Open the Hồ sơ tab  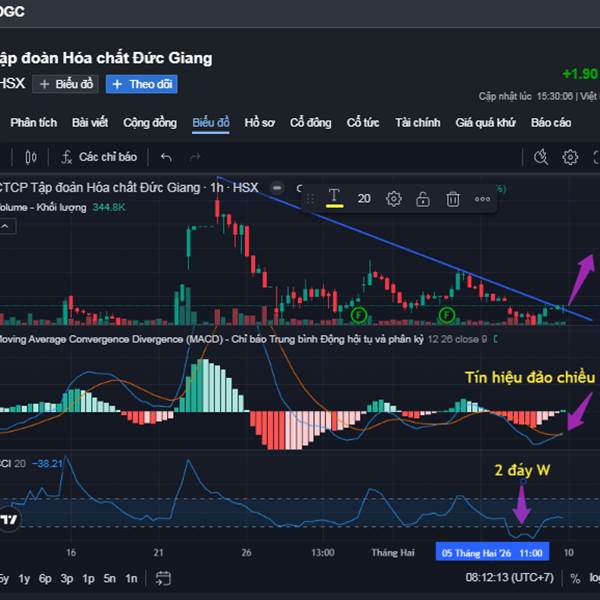point(259,122)
